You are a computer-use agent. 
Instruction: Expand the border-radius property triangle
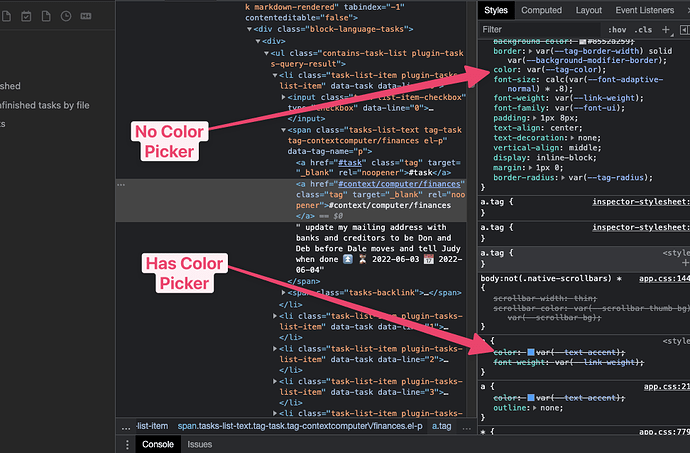tap(563, 178)
